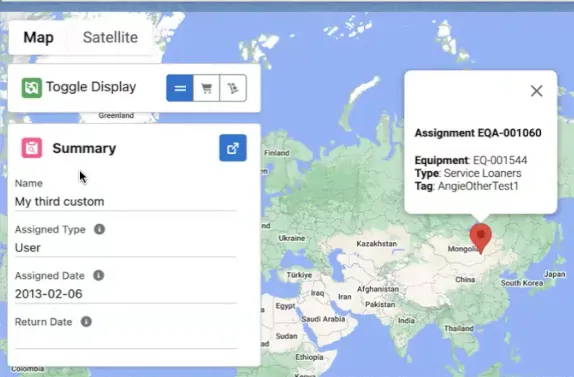Click the Equipment EQ-001544 text
574x377 pixels.
click(471, 160)
